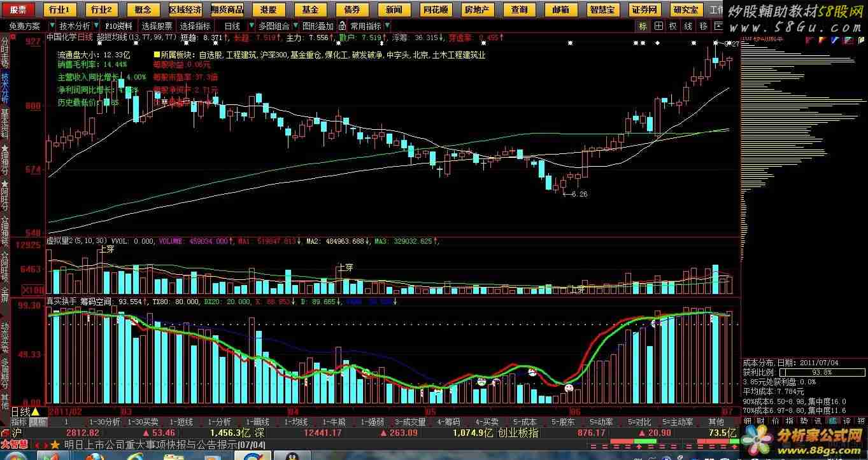This screenshot has height=460, width=868.
Task: Click the 细 tab icon in right panel
Action: click(x=748, y=421)
